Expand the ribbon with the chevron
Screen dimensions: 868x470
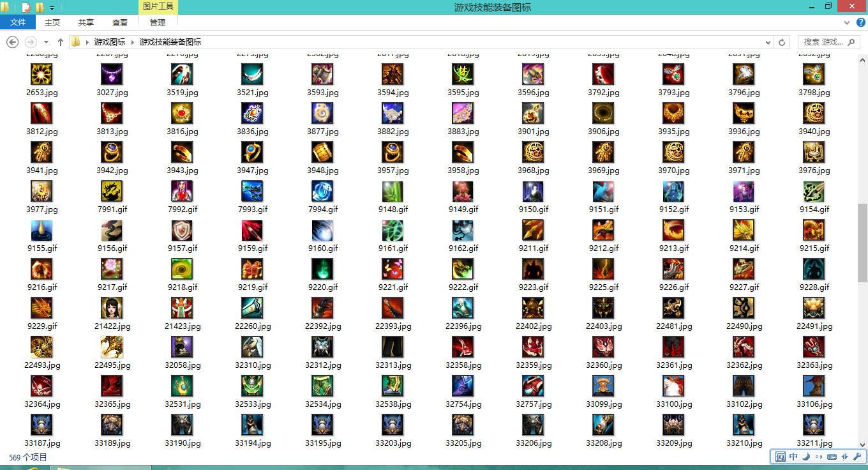coord(847,22)
